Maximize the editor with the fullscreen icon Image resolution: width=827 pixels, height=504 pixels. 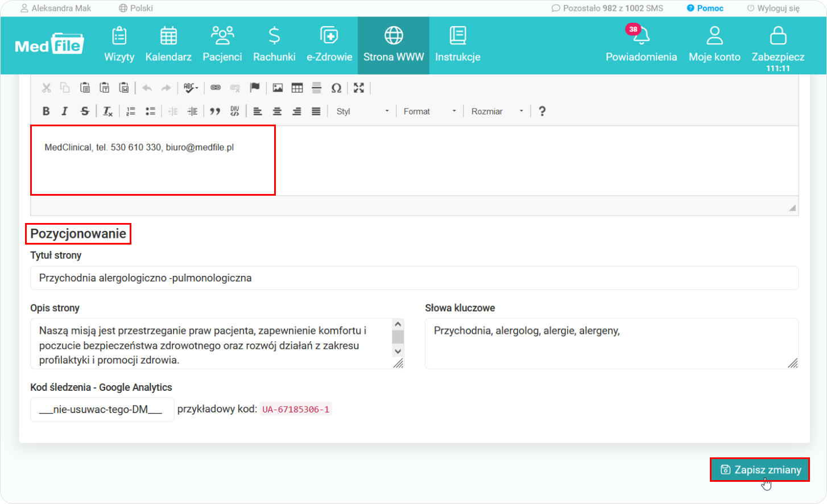coord(358,88)
